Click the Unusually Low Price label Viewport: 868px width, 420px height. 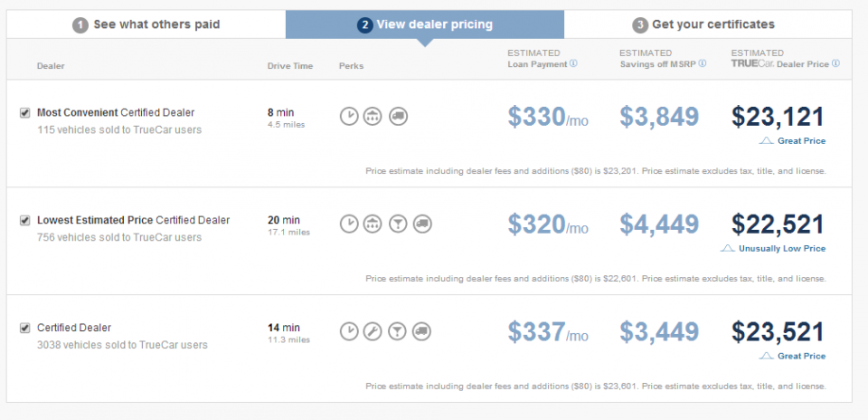782,249
